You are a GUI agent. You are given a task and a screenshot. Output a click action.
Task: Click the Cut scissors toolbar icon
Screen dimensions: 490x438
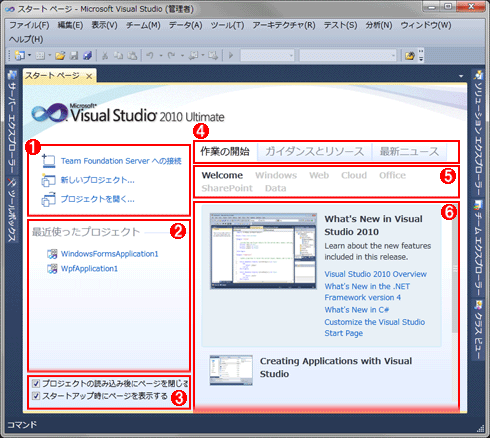[105, 55]
